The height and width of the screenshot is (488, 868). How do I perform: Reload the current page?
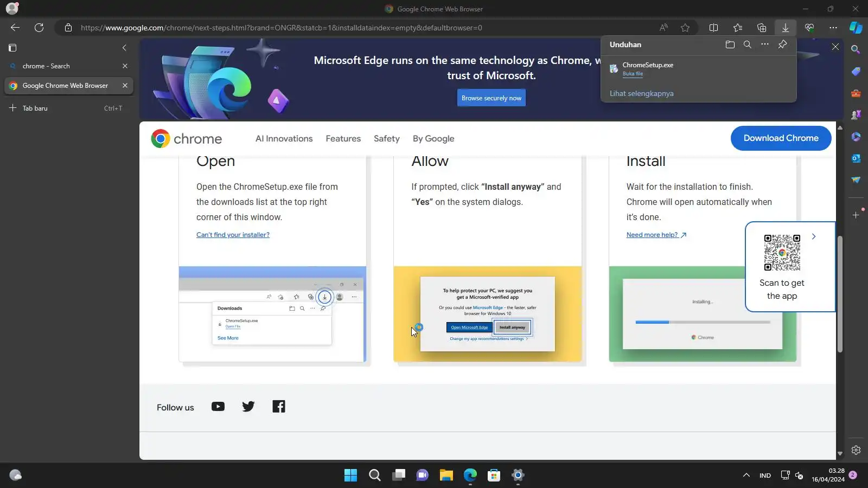point(39,28)
